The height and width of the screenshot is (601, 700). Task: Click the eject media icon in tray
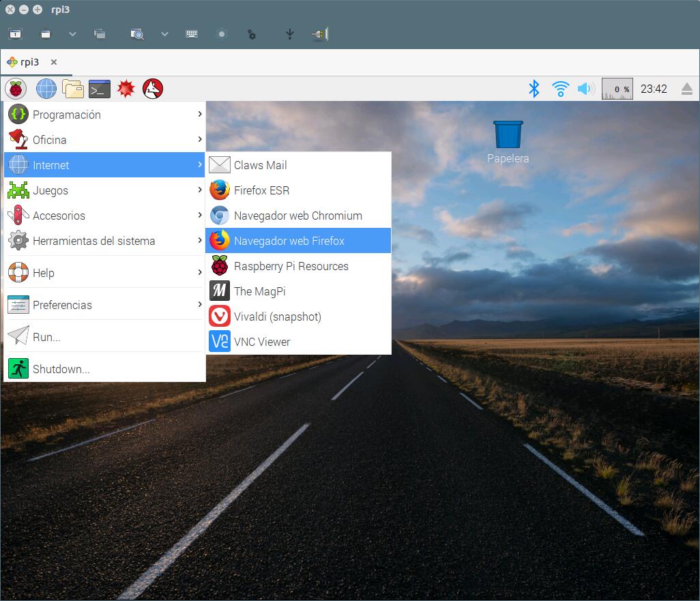[x=686, y=89]
